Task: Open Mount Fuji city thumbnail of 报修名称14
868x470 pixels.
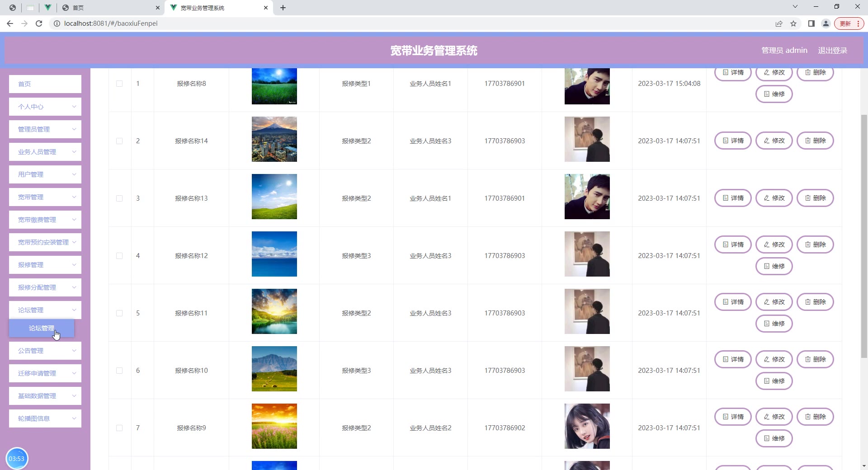Action: (274, 139)
